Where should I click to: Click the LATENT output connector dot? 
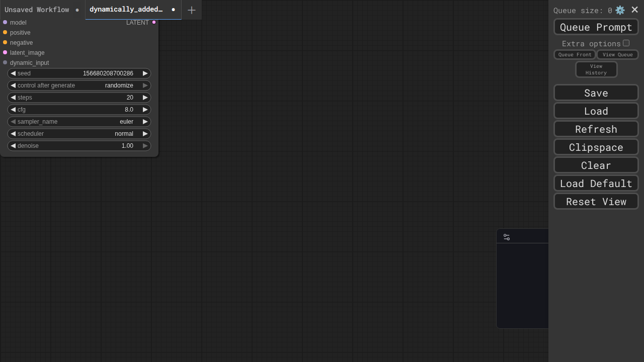tap(154, 23)
